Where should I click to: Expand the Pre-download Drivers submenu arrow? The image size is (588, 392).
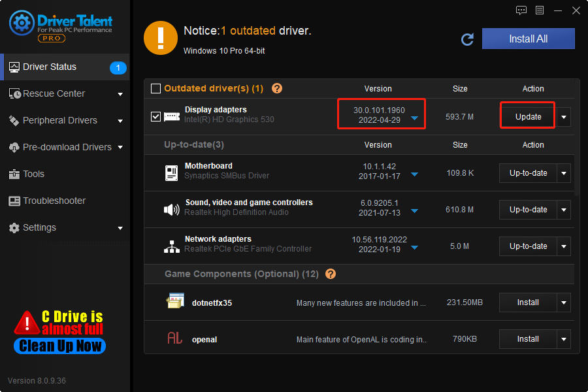click(120, 148)
